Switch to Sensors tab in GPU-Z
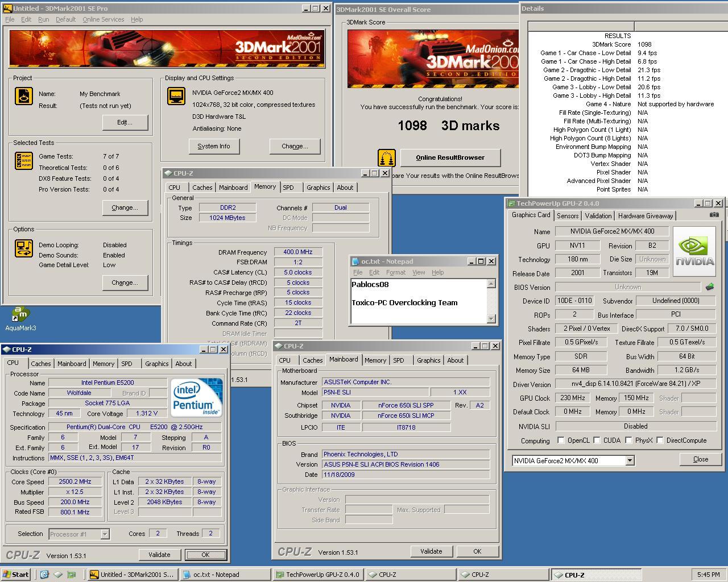 click(568, 216)
